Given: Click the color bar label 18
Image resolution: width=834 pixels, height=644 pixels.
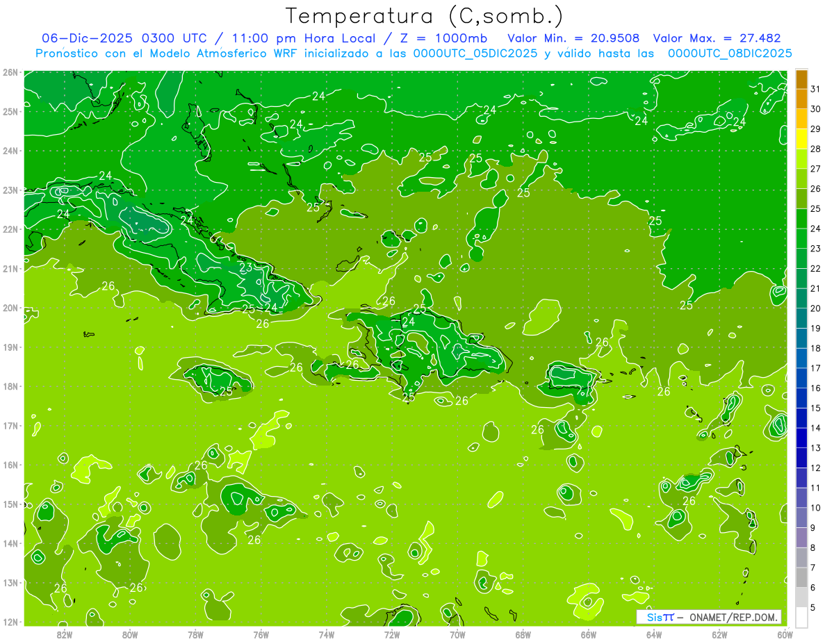Looking at the screenshot, I should pyautogui.click(x=815, y=348).
